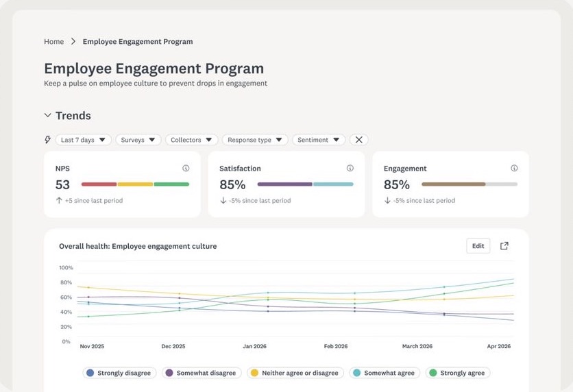Click the Trends section heading

(73, 115)
